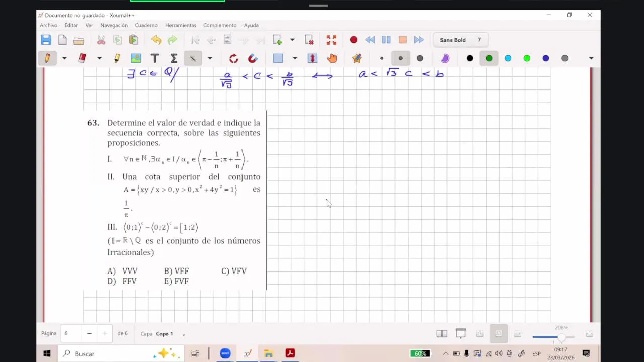Set medium pen thickness
This screenshot has height=362, width=644.
click(x=401, y=58)
